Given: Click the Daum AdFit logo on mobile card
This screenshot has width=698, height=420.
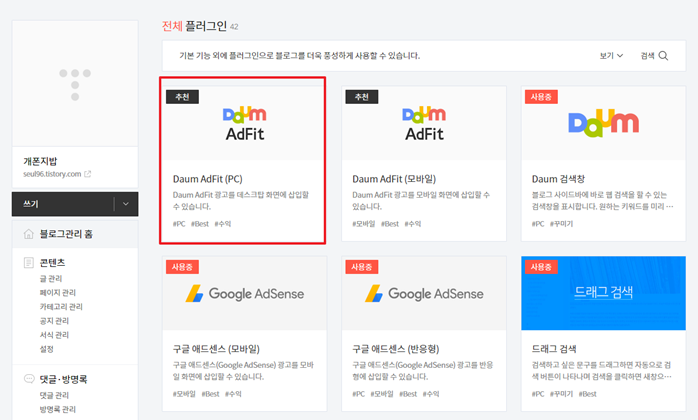Looking at the screenshot, I should 424,124.
